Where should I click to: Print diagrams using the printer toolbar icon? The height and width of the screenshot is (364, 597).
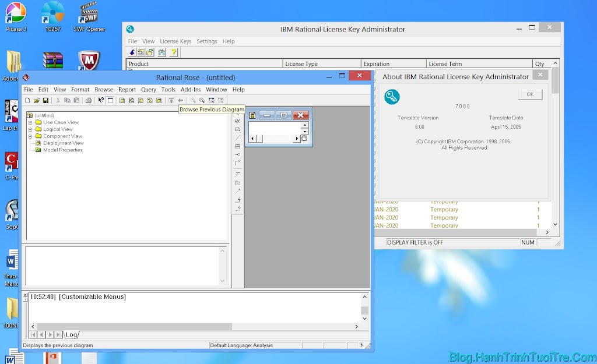pyautogui.click(x=89, y=100)
